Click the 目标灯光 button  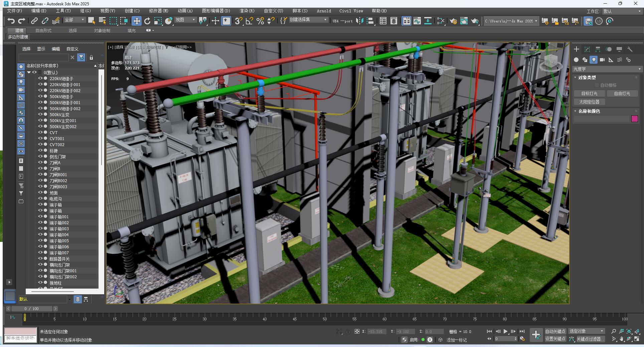click(x=589, y=93)
